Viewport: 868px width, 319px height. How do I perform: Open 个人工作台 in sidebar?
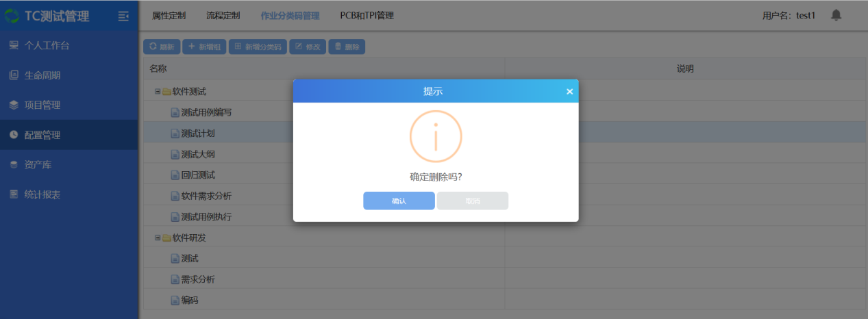click(x=69, y=45)
